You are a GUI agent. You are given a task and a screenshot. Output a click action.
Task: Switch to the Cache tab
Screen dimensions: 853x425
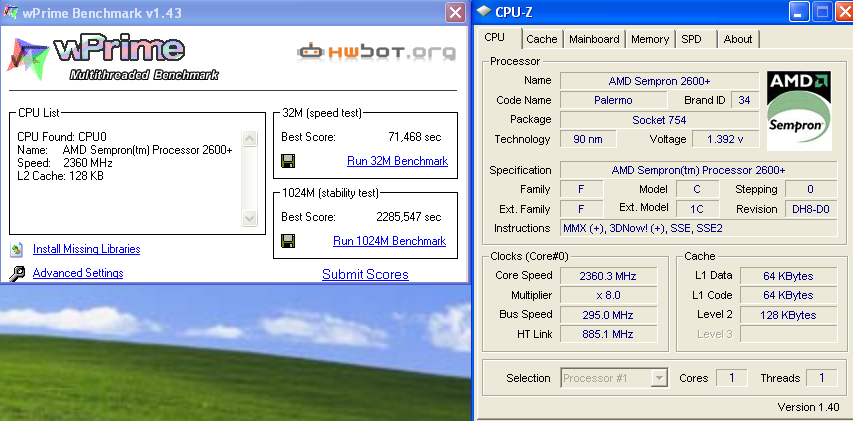click(x=542, y=39)
